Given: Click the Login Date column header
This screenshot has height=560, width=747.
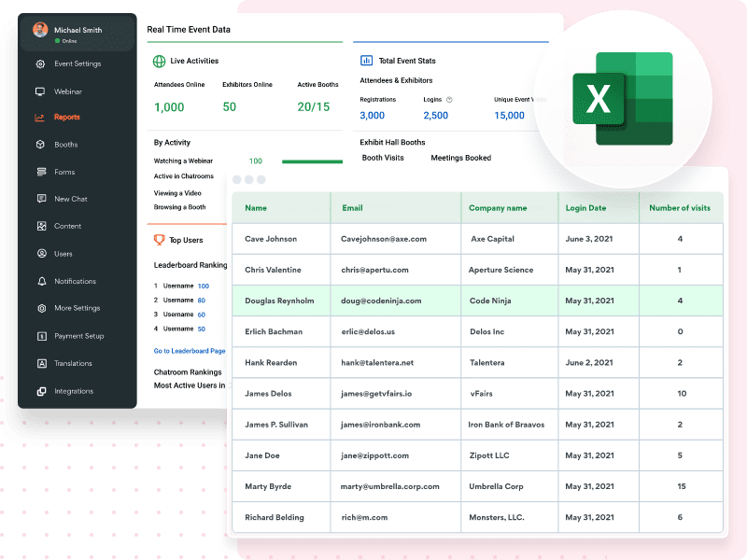Looking at the screenshot, I should click(x=599, y=208).
